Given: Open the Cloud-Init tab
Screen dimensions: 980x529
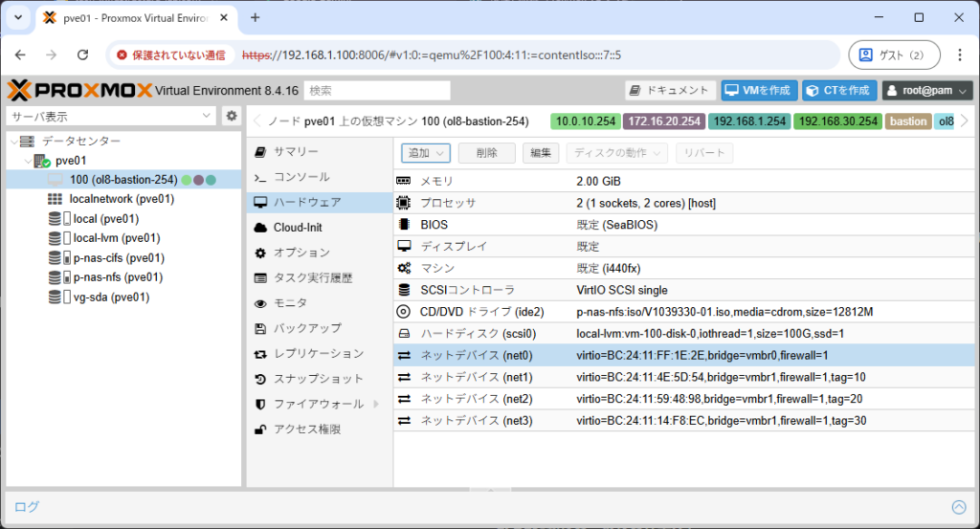Looking at the screenshot, I should [x=320, y=228].
